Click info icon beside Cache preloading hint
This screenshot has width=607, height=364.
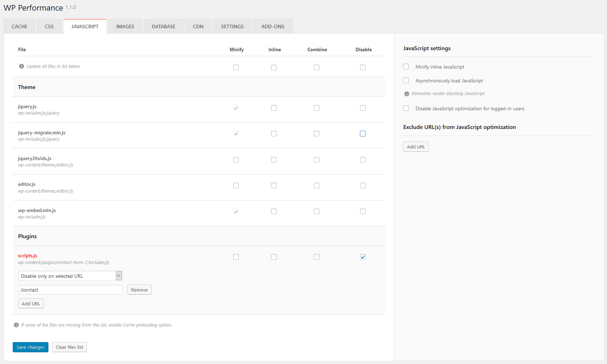point(16,325)
